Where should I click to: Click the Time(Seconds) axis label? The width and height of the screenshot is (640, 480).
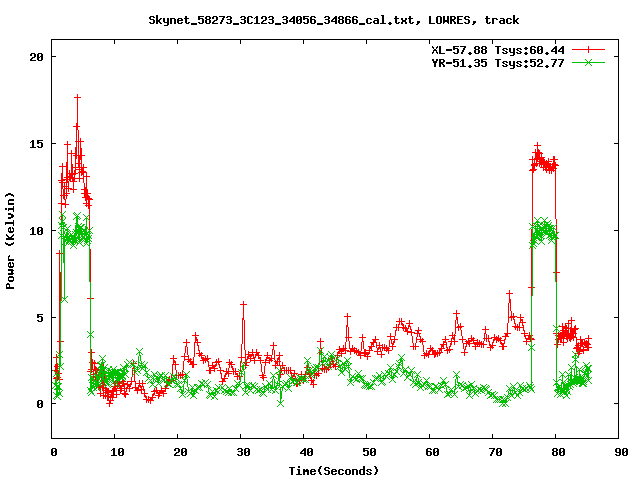click(334, 471)
